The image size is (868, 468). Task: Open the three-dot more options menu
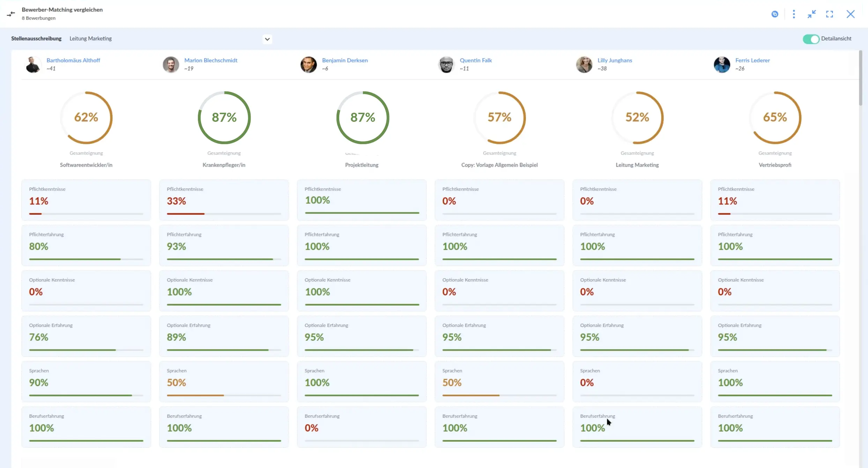pos(794,14)
